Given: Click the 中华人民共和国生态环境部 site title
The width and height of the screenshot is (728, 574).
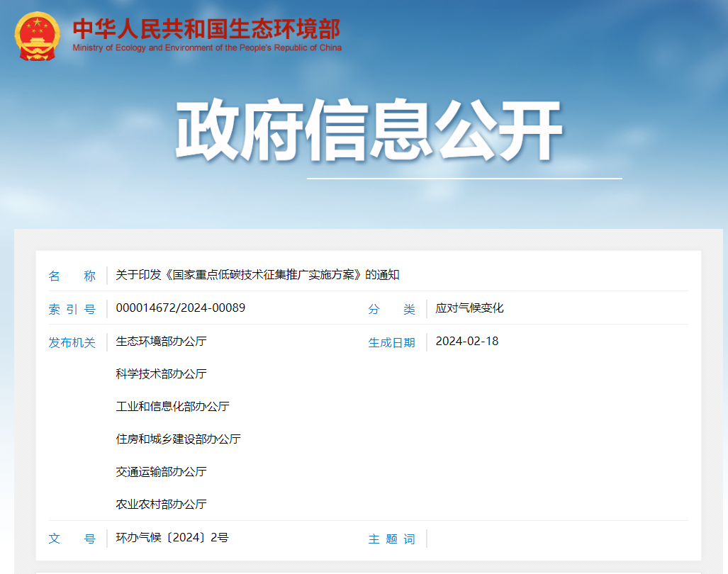Looking at the screenshot, I should (206, 28).
